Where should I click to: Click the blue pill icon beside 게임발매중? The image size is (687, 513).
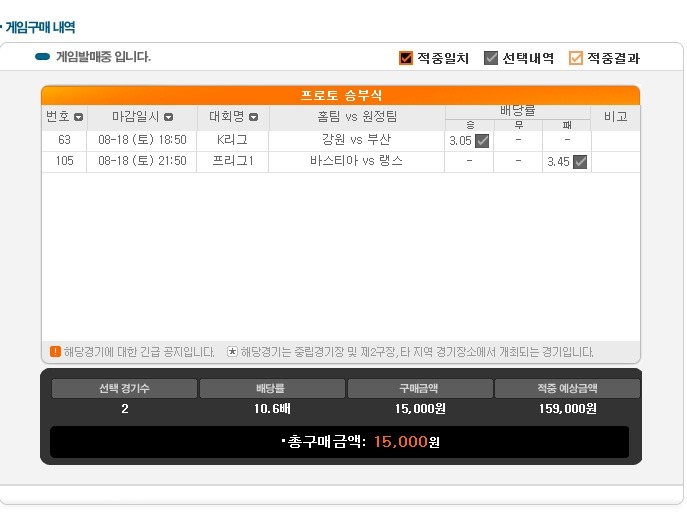(x=42, y=57)
